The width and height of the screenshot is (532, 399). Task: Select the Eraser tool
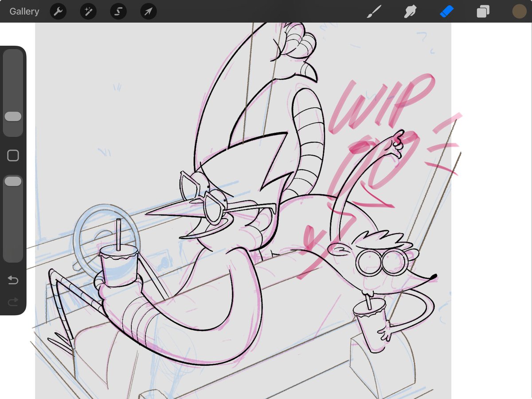pos(446,12)
